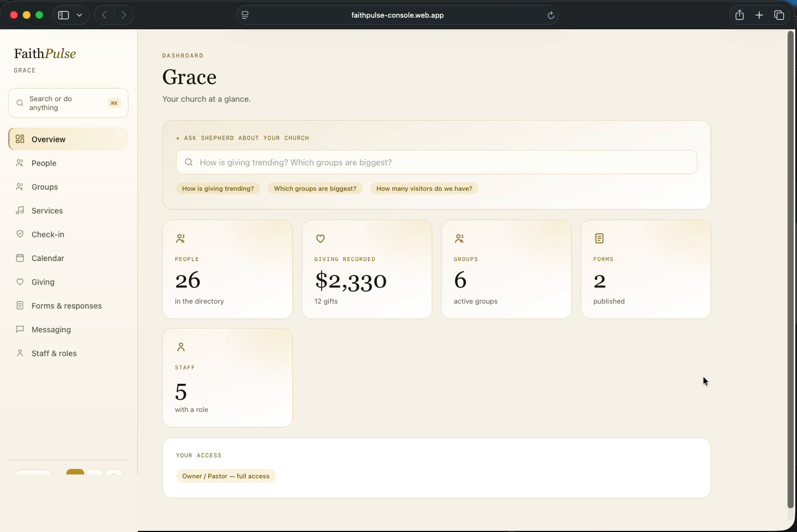Click the people icon on the People card
This screenshot has height=532, width=797.
click(180, 238)
